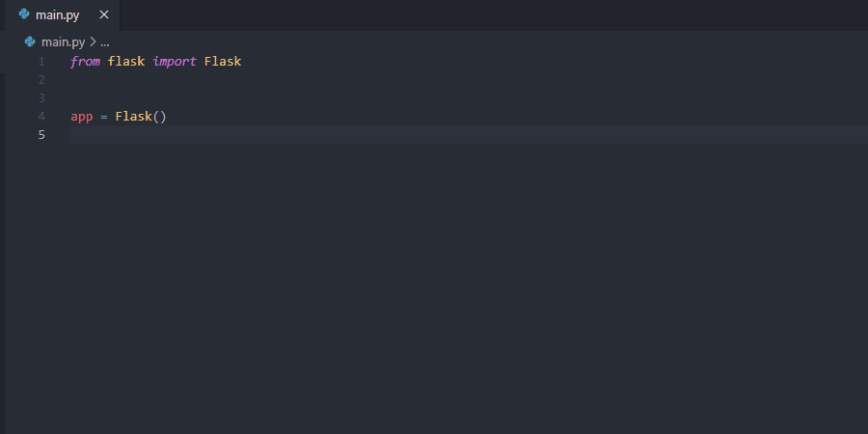Image resolution: width=868 pixels, height=434 pixels.
Task: Close the main.py tab
Action: click(104, 14)
